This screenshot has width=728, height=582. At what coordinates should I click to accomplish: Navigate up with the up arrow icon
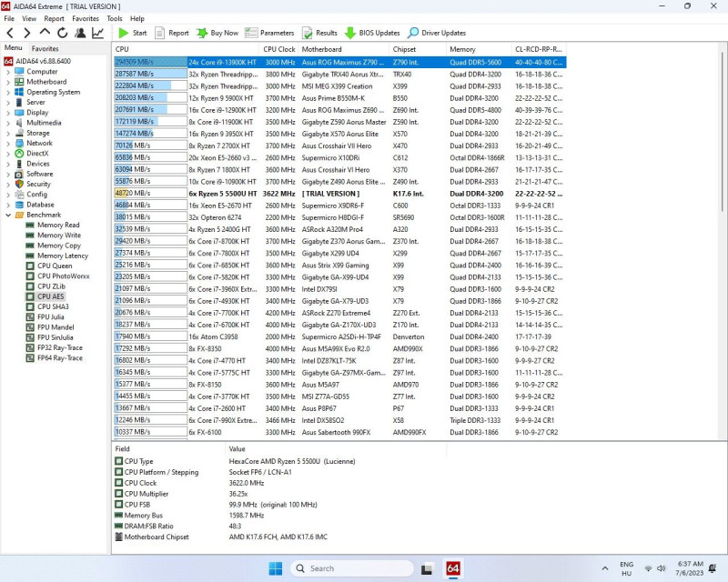pos(45,32)
